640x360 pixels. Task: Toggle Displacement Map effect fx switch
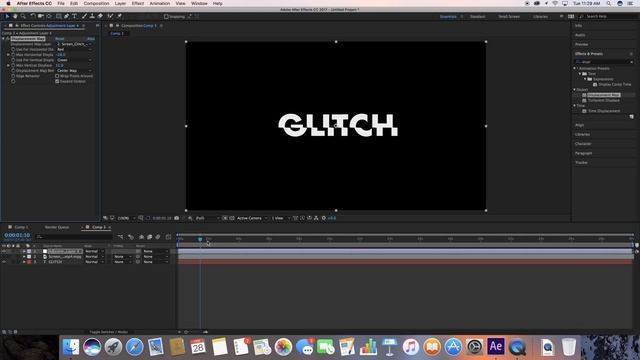pos(8,39)
